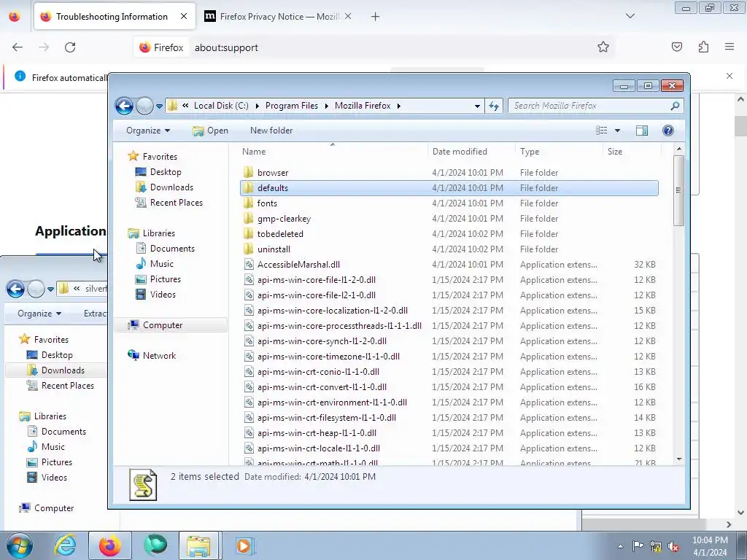Open Downloads in front window Favorites
This screenshot has height=560, width=747.
click(171, 187)
